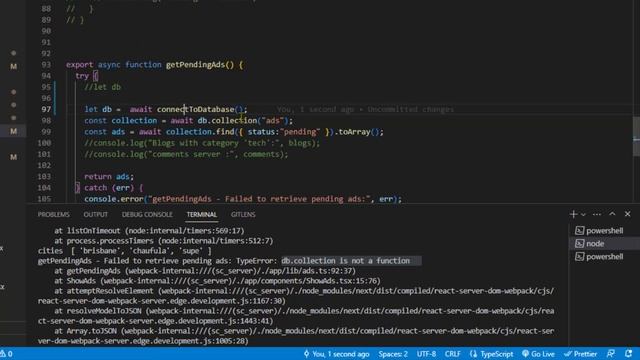
Task: Change end of line sequence CRLF
Action: (452, 354)
